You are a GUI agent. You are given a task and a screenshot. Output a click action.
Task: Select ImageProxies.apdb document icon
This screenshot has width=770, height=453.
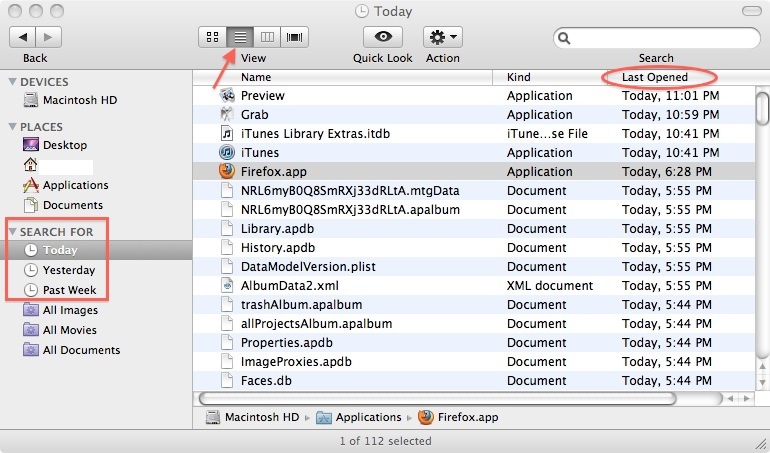pyautogui.click(x=227, y=362)
